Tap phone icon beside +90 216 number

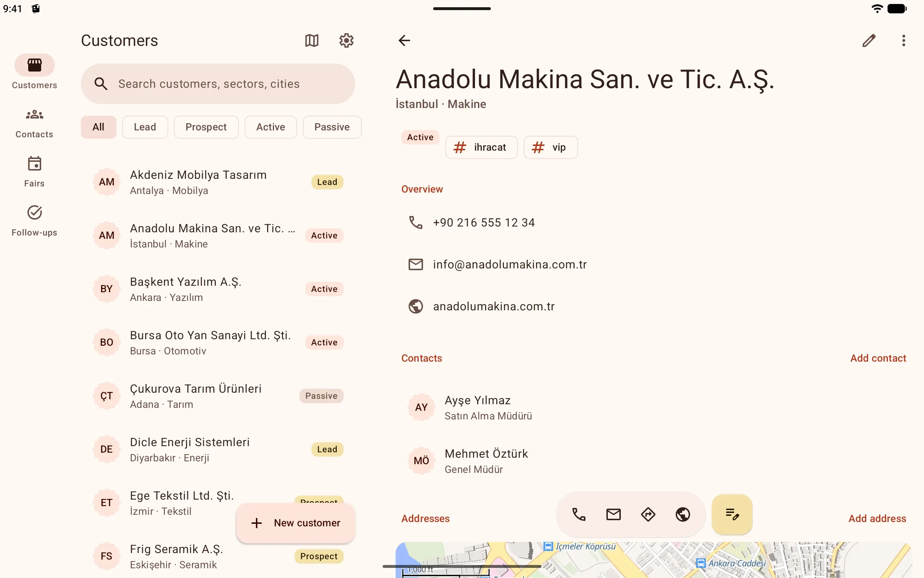point(415,223)
